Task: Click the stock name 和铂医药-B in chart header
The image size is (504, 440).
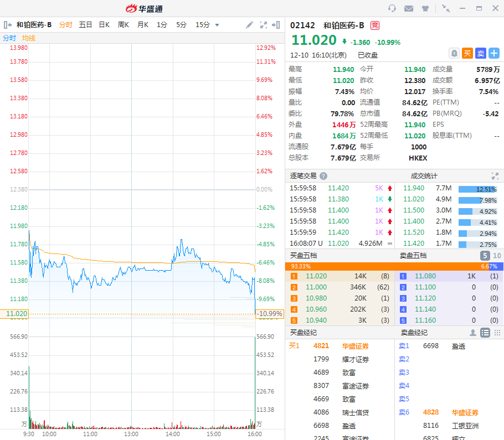Action: (x=34, y=25)
